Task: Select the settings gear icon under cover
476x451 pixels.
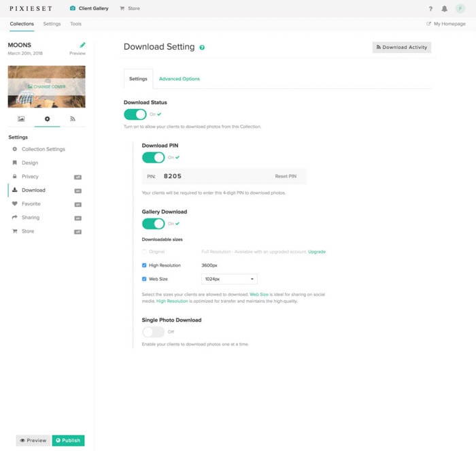Action: tap(47, 119)
